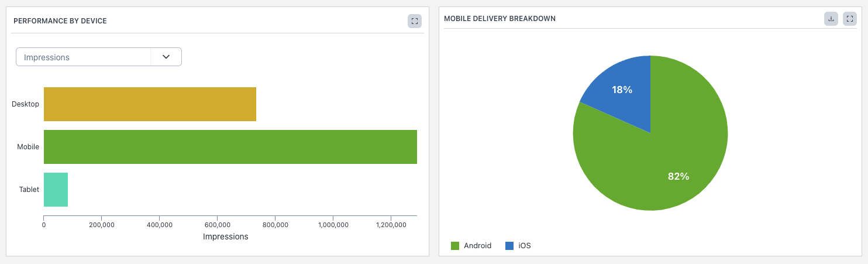Viewport: 868px width, 264px height.
Task: Toggle iOS series via legend label
Action: [525, 246]
